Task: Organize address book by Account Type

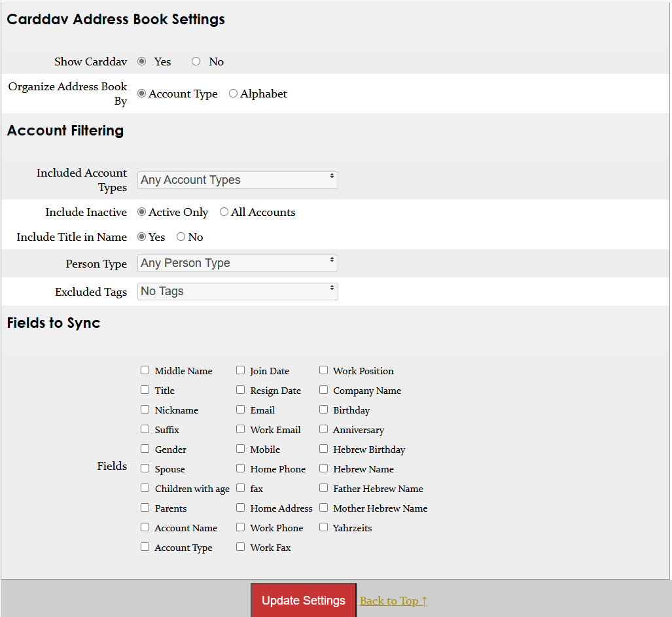Action: tap(141, 93)
